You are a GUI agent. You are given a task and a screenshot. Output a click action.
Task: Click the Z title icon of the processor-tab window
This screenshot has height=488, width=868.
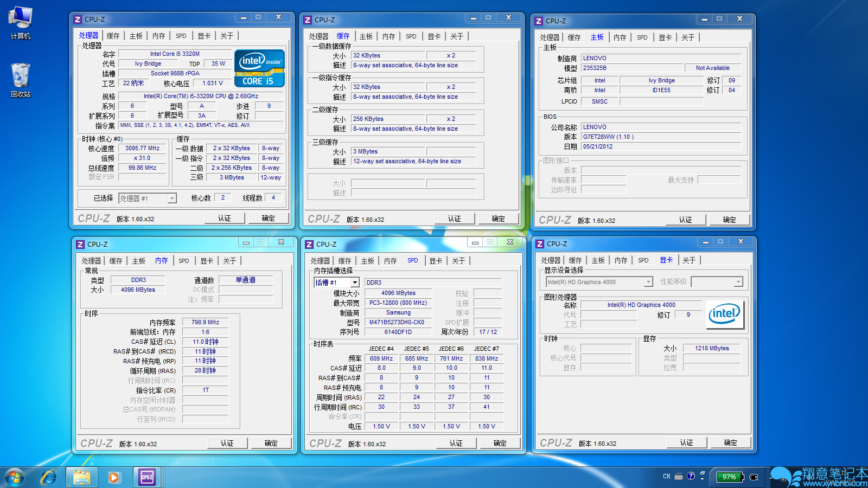coord(78,20)
